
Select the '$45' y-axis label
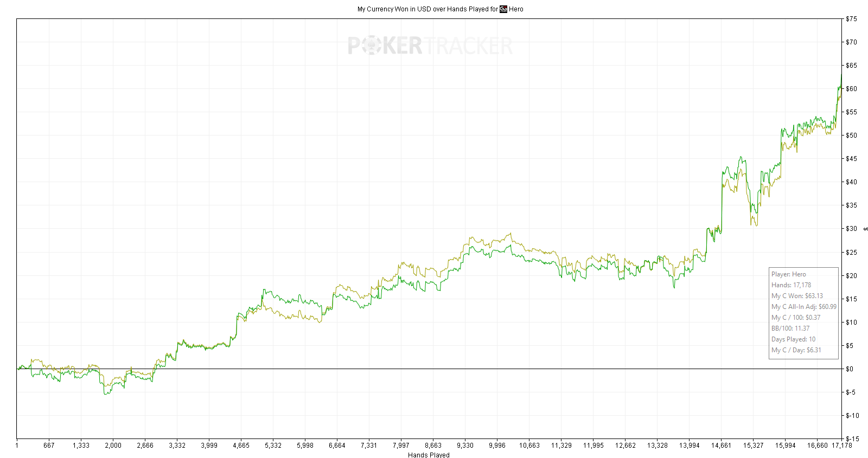coord(851,159)
